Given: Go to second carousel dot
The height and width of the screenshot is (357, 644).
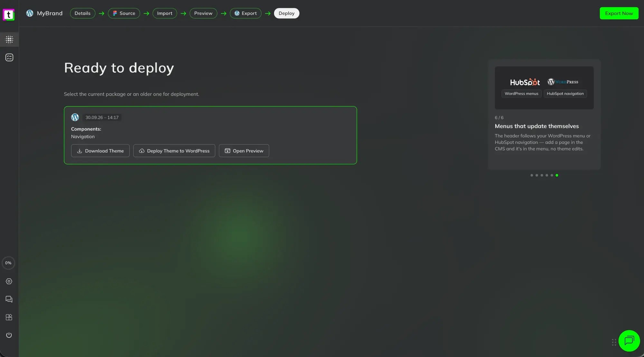Looking at the screenshot, I should point(537,175).
